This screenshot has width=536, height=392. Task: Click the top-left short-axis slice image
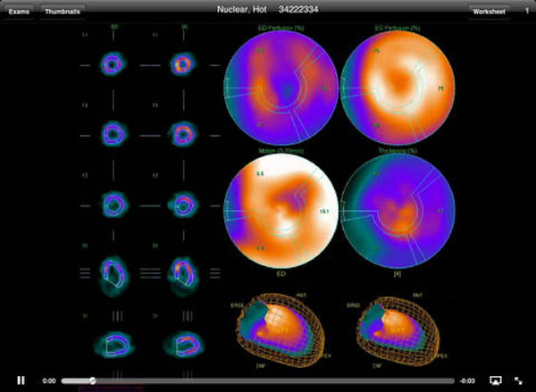coord(113,65)
